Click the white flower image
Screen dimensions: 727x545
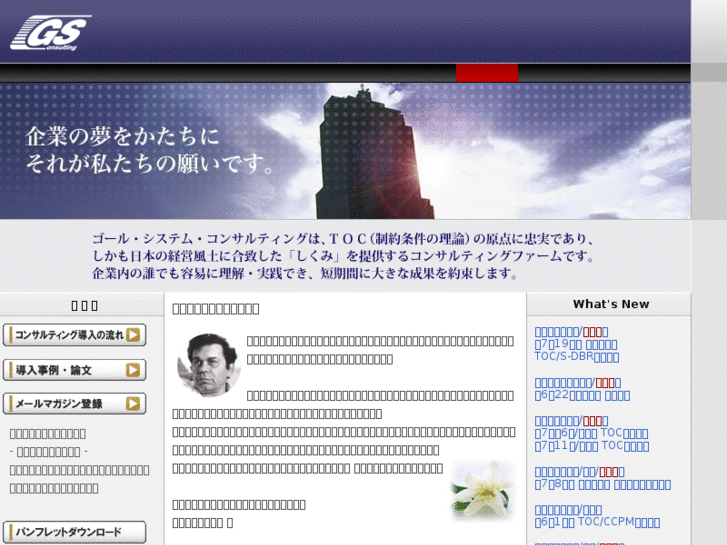[x=483, y=490]
